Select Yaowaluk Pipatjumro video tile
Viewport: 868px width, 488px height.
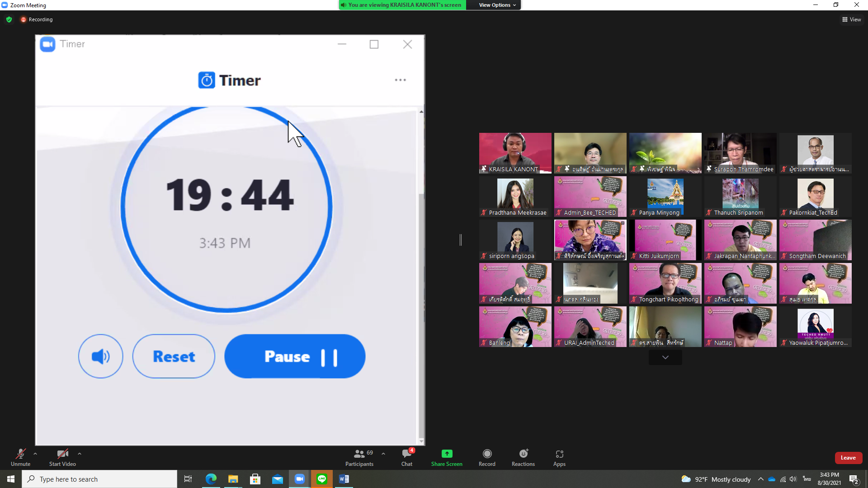pyautogui.click(x=815, y=326)
